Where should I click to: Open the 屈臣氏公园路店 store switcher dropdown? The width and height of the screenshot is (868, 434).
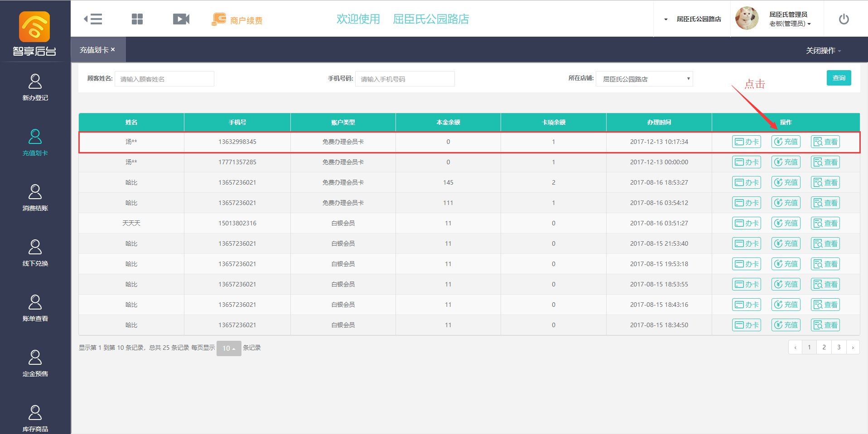(693, 19)
